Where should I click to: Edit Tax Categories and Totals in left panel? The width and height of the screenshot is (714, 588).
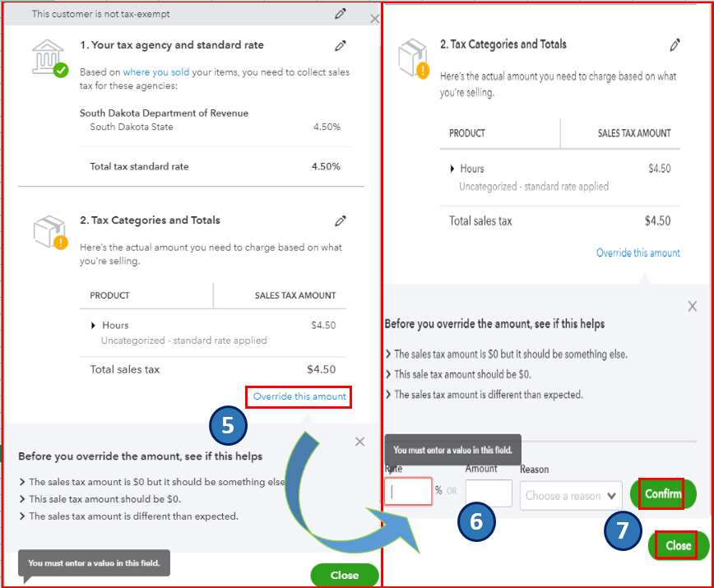point(341,220)
